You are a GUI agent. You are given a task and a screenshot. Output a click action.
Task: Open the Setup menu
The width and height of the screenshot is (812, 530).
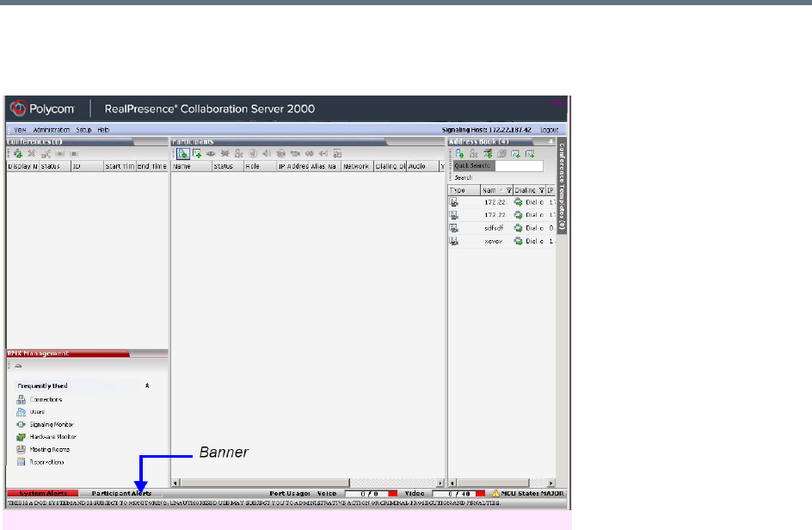[x=84, y=130]
